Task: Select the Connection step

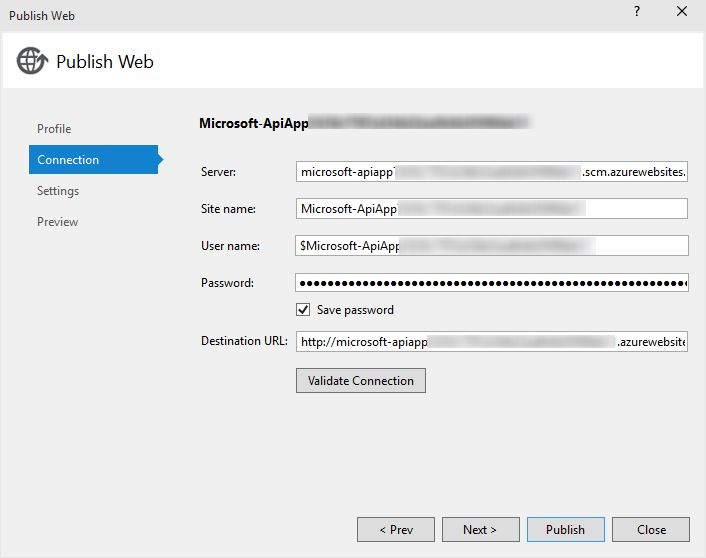Action: pos(93,159)
